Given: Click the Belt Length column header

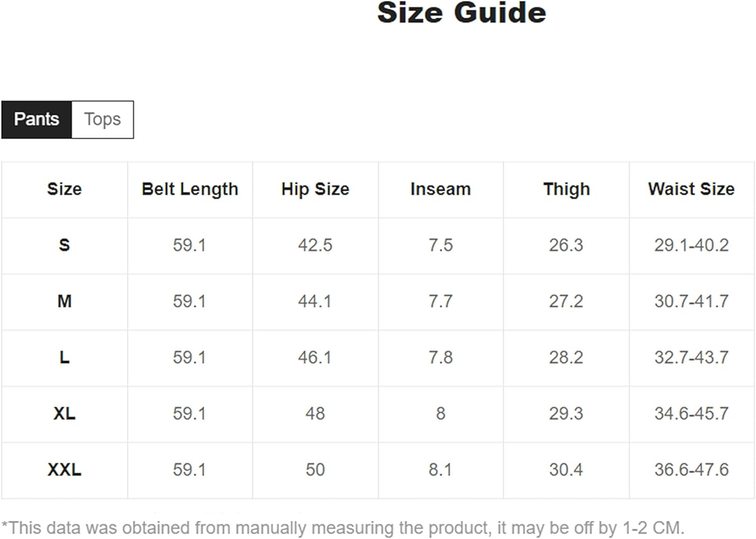Looking at the screenshot, I should coord(190,189).
